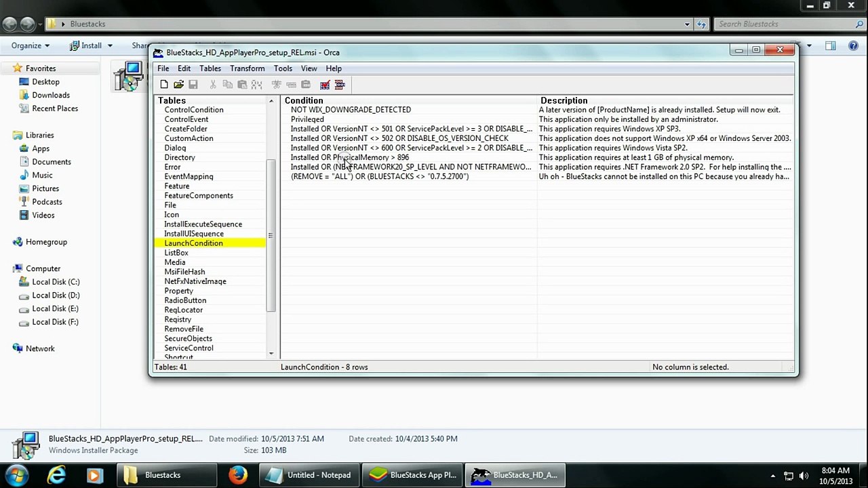Open the Documents library in Explorer sidebar
The width and height of the screenshot is (868, 488).
(x=52, y=162)
